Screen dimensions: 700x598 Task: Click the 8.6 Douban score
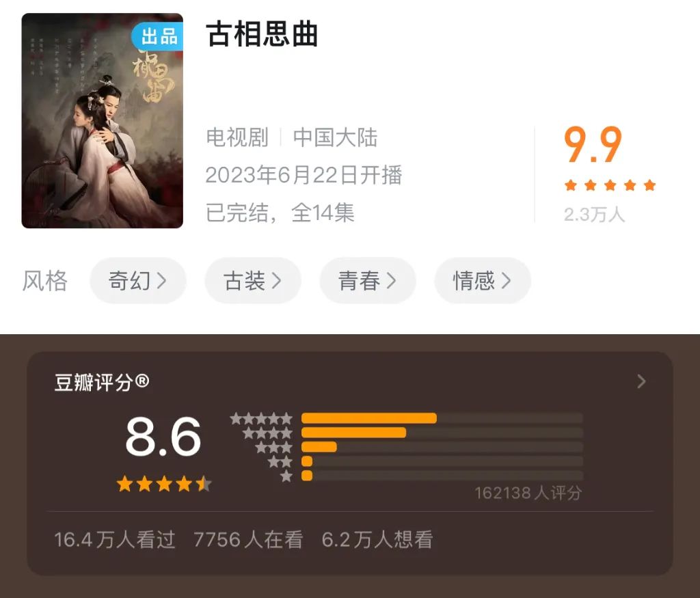(163, 437)
